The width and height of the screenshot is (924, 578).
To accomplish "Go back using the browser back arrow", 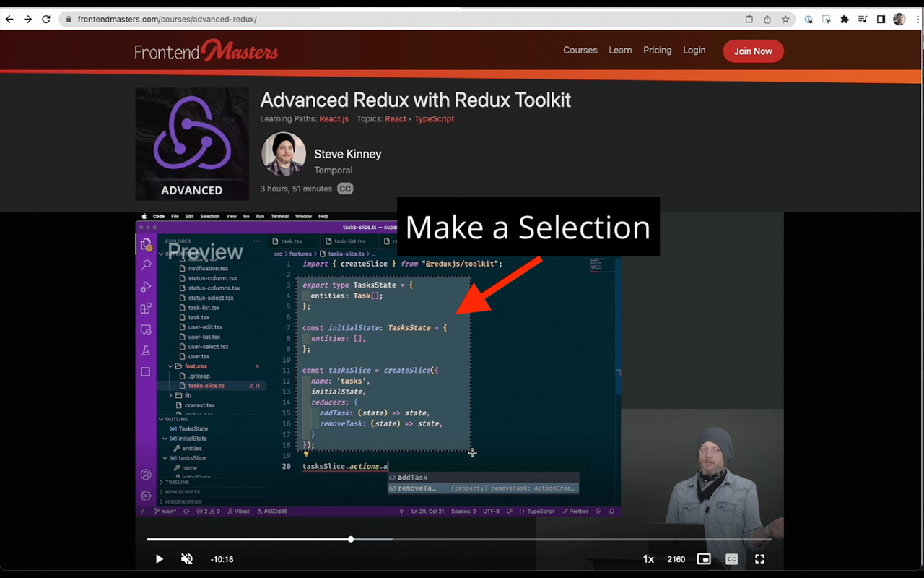I will pos(9,20).
